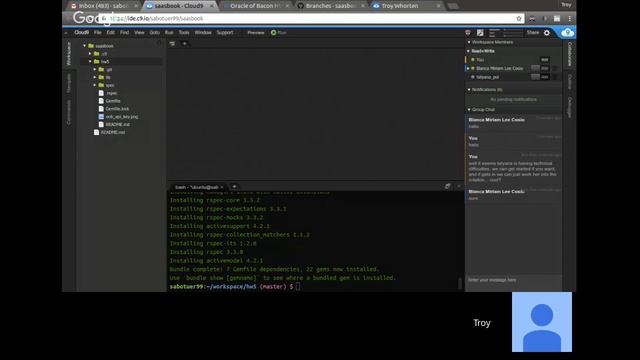Click the hw5 folder icon
The height and width of the screenshot is (360, 640).
(x=96, y=61)
